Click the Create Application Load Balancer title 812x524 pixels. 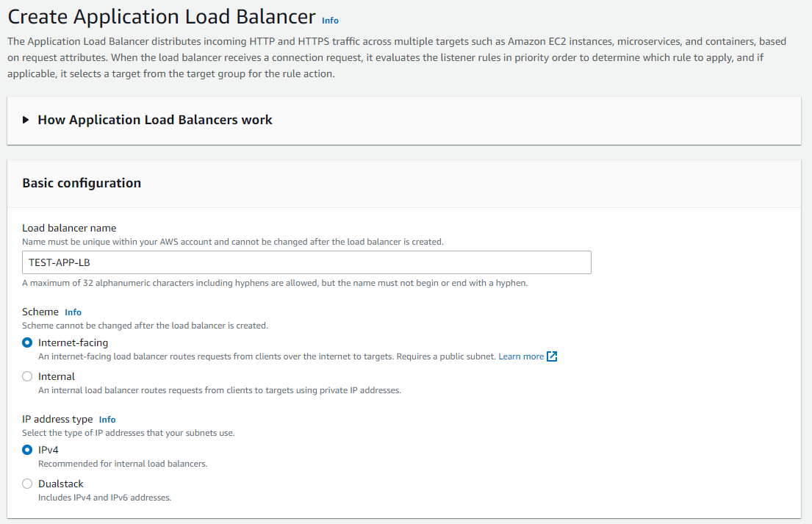pyautogui.click(x=162, y=17)
